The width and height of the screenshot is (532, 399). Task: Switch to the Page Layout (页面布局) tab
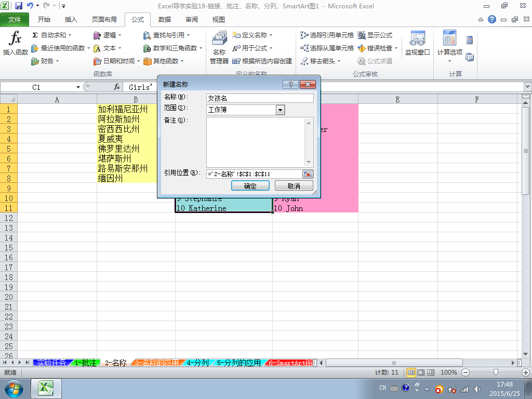click(x=104, y=20)
